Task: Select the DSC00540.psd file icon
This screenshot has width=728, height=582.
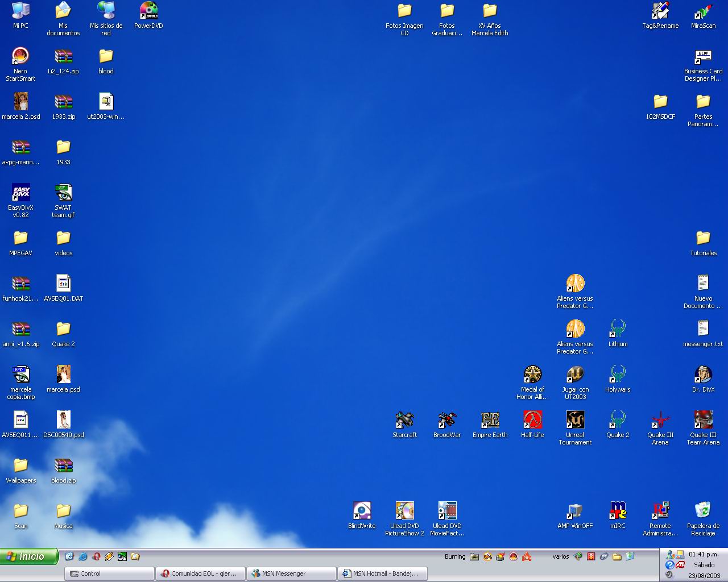Action: [x=63, y=419]
